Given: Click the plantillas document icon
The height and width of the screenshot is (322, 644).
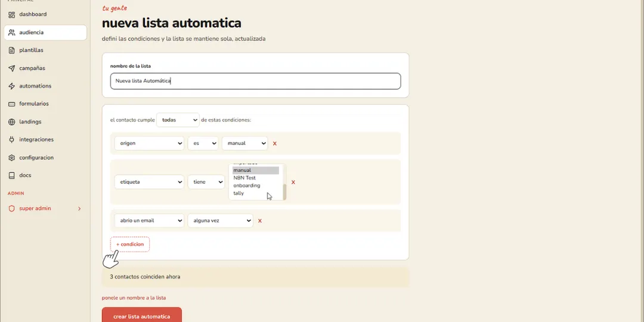Looking at the screenshot, I should (11, 50).
